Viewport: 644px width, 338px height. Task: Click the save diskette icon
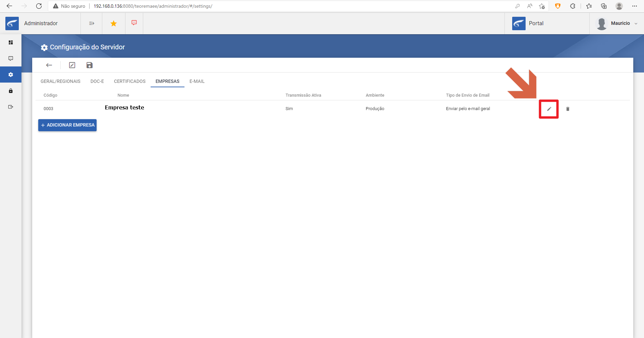pyautogui.click(x=89, y=65)
